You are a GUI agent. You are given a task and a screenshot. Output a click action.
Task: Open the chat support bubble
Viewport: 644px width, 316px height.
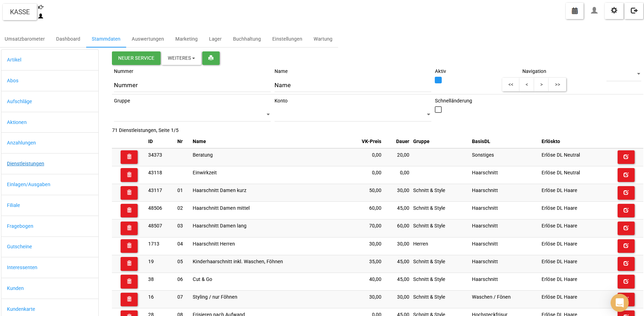coord(619,302)
